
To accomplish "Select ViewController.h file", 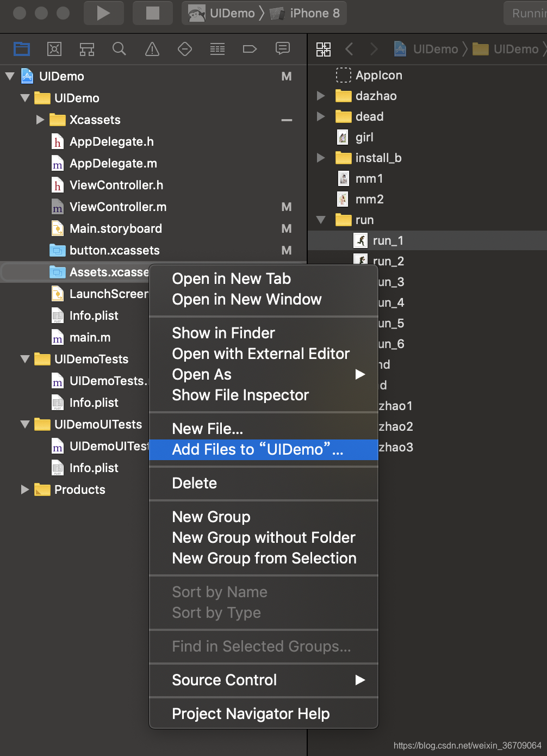I will pyautogui.click(x=116, y=185).
